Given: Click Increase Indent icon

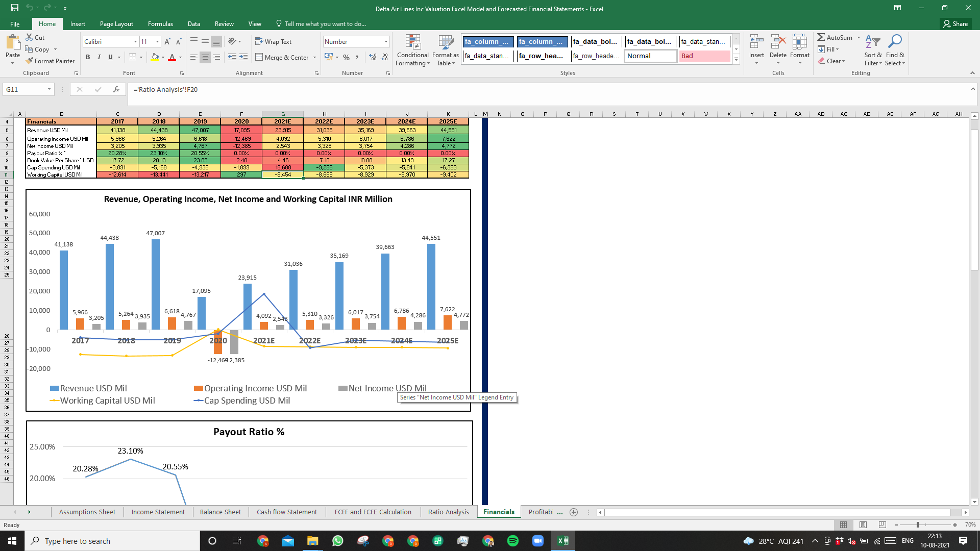Looking at the screenshot, I should [243, 57].
